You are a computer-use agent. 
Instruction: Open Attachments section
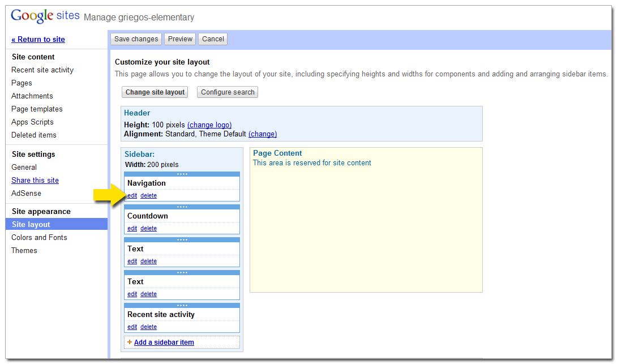tap(32, 96)
